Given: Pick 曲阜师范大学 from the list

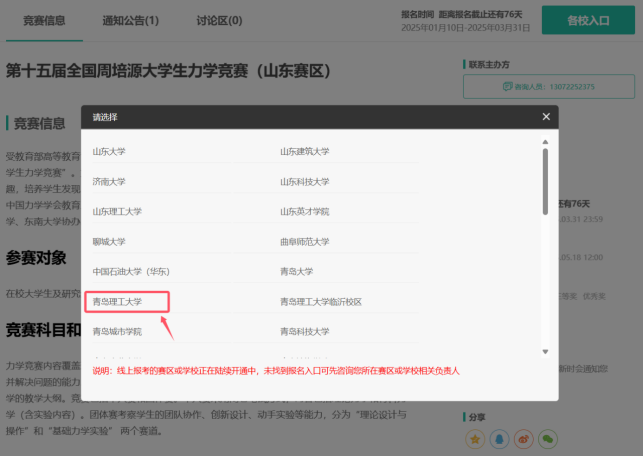Looking at the screenshot, I should coord(305,242).
